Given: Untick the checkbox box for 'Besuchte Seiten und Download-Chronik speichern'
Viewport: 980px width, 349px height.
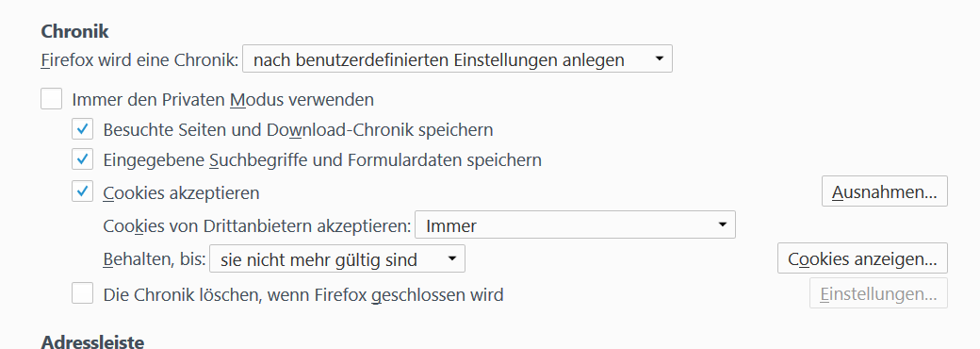Looking at the screenshot, I should tap(83, 129).
